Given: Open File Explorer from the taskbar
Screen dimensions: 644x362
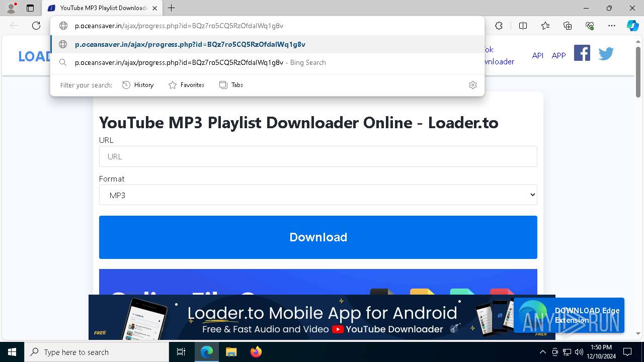Looking at the screenshot, I should coord(231,352).
